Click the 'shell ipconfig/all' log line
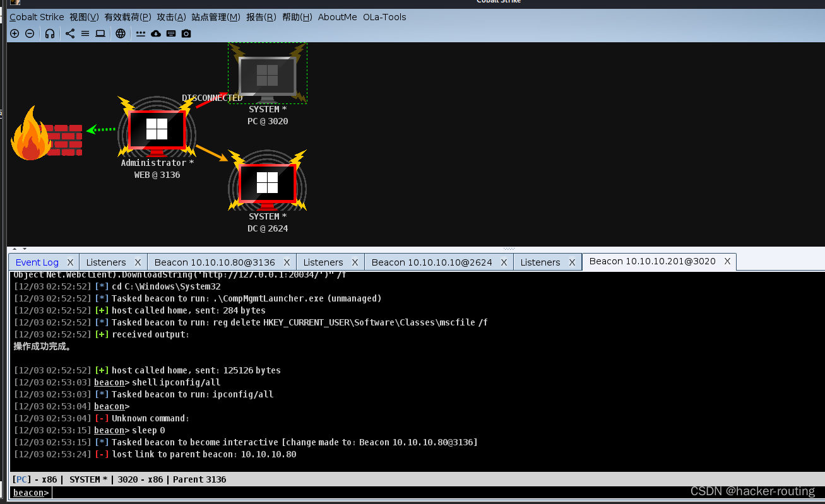This screenshot has height=504, width=825. (x=117, y=382)
